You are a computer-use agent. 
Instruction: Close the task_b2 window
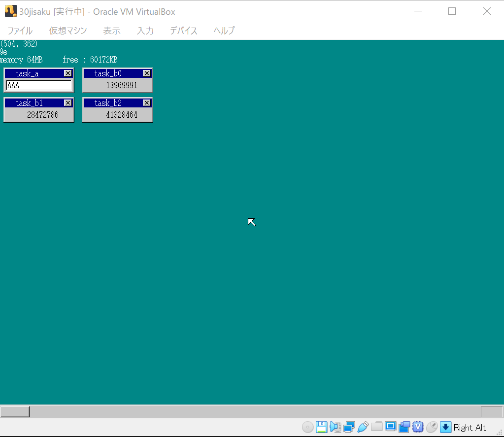(147, 103)
